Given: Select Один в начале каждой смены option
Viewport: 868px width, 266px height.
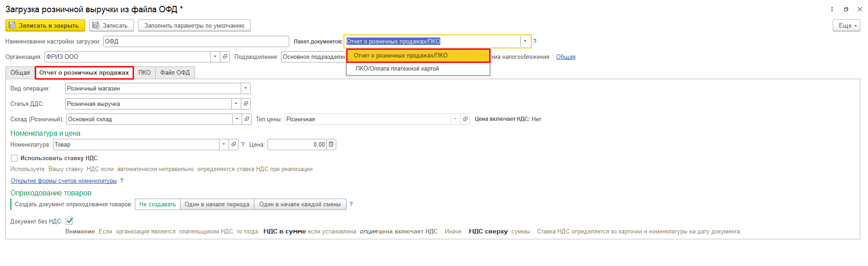Looking at the screenshot, I should (300, 204).
